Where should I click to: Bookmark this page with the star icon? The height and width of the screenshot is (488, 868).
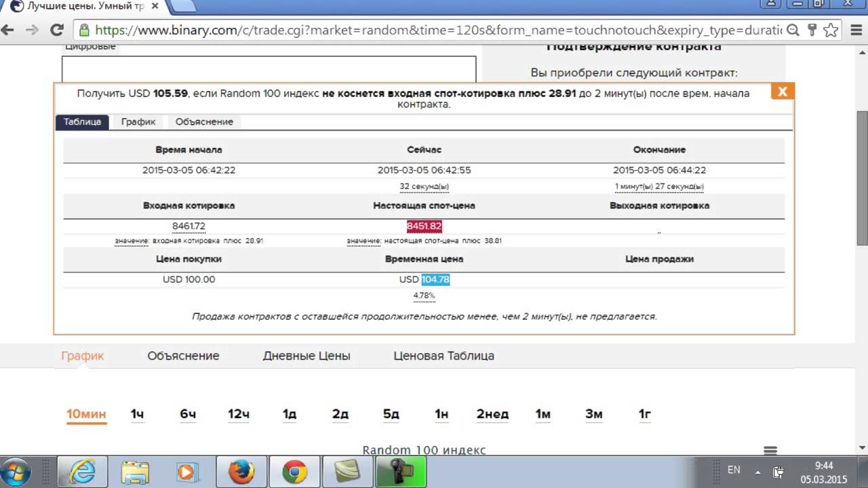831,30
